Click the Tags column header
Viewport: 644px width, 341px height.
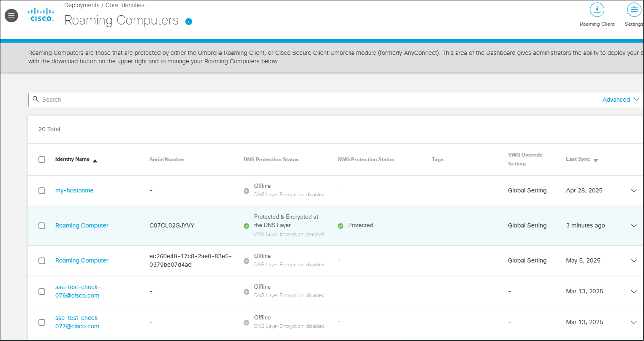pos(437,160)
